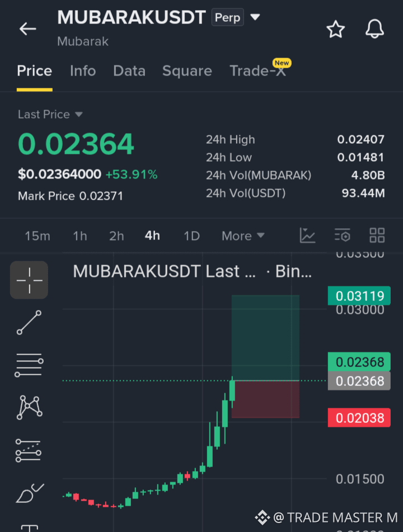
Task: Click the 24h Vol(MUBARAK) value 4.80B
Action: click(368, 175)
